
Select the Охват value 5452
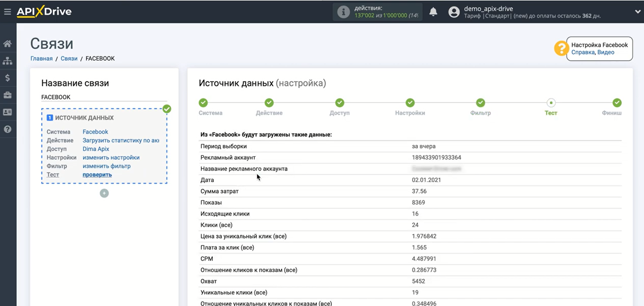click(418, 282)
